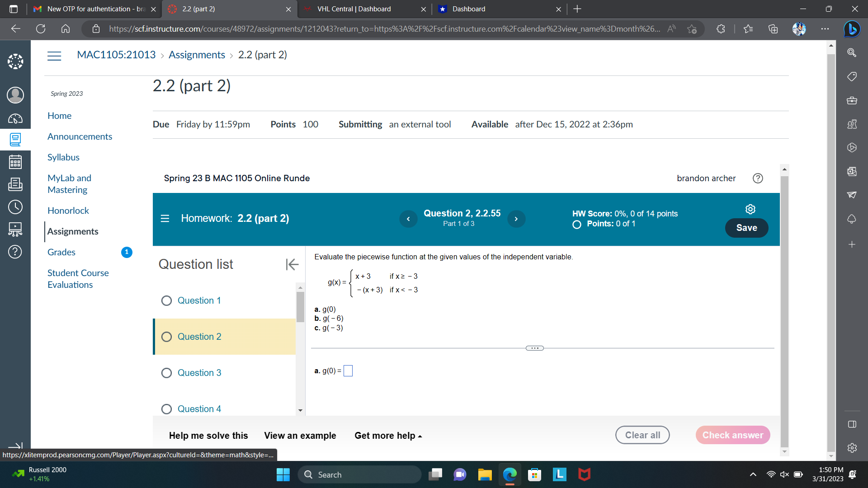Click the homework settings gear icon
The image size is (868, 488).
750,209
